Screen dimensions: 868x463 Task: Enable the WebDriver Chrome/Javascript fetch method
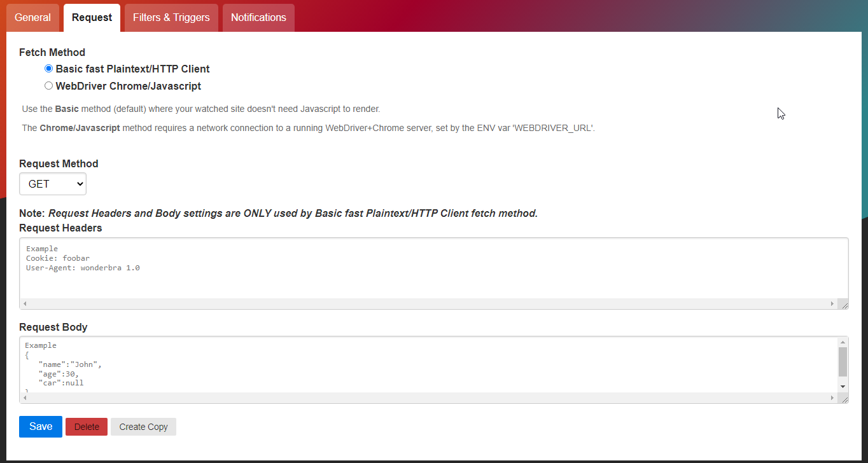[x=48, y=85]
